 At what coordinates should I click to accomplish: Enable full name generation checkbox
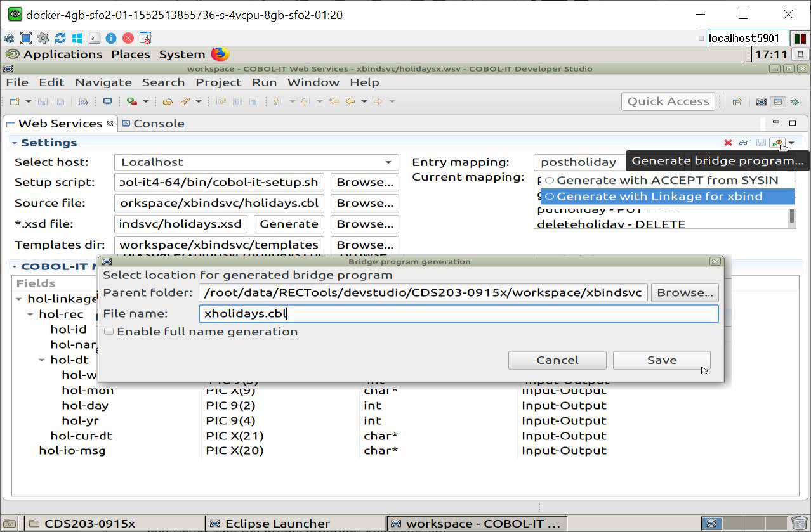coord(109,332)
